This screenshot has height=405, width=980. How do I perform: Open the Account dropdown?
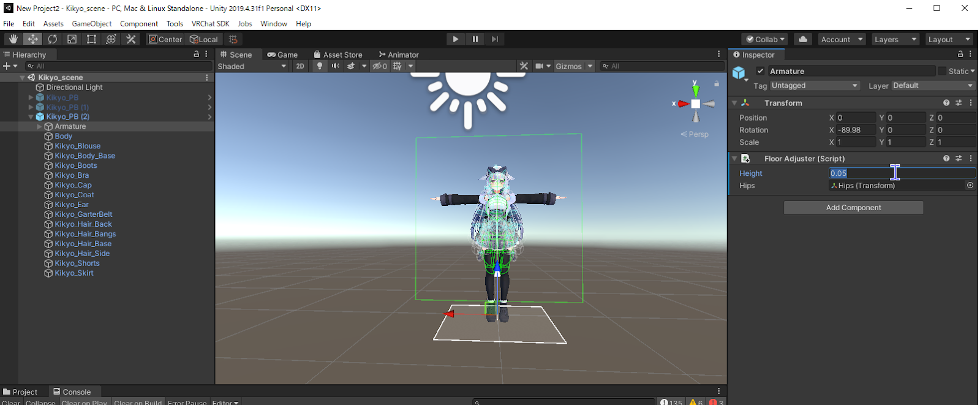click(842, 39)
